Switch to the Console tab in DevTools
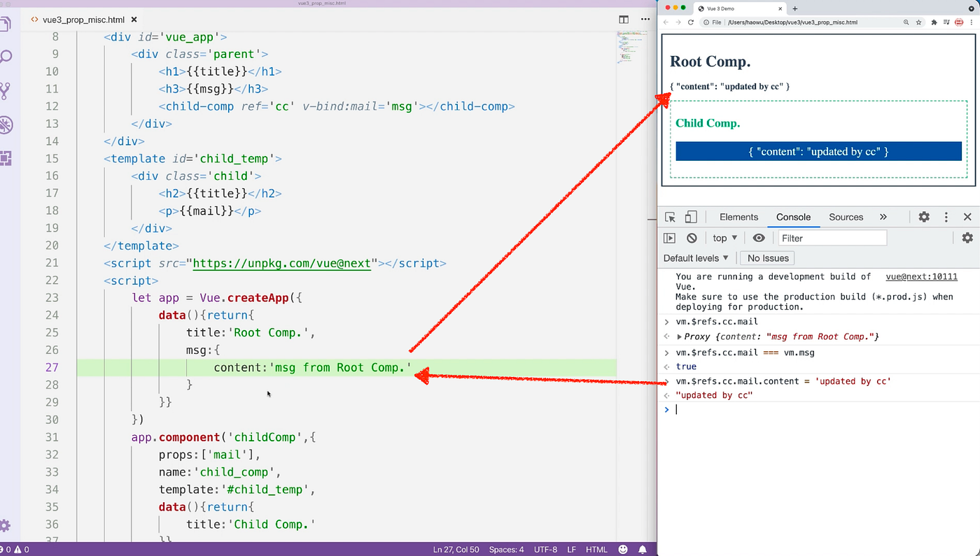Screen dimensions: 980x556 click(793, 217)
